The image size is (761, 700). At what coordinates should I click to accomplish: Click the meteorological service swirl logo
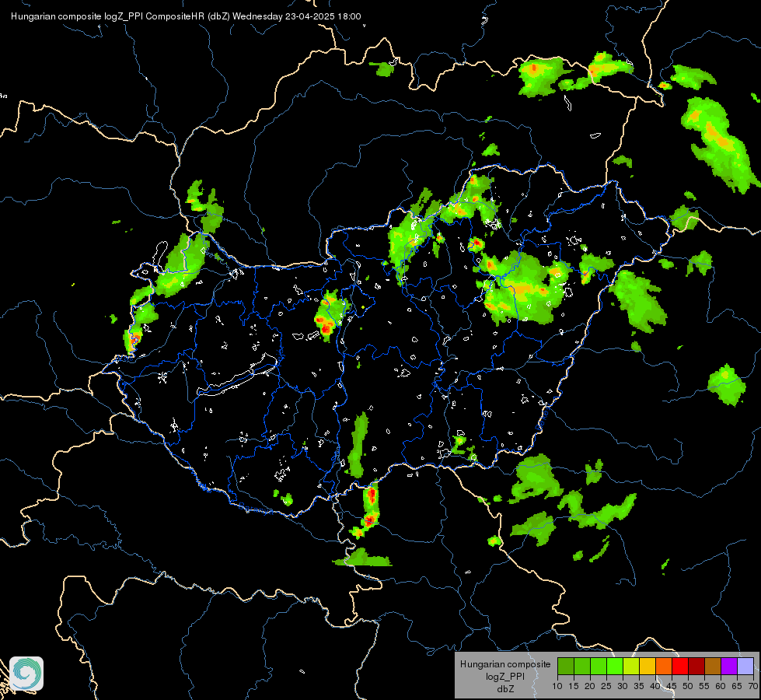point(26,674)
